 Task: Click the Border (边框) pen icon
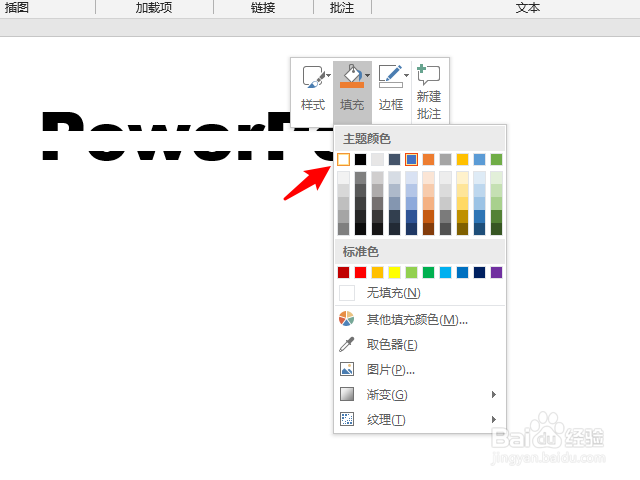[390, 76]
